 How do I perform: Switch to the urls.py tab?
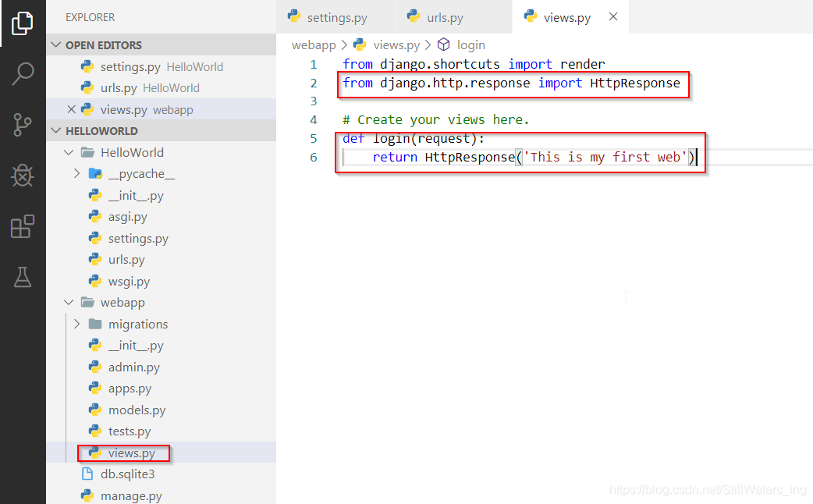click(x=453, y=17)
